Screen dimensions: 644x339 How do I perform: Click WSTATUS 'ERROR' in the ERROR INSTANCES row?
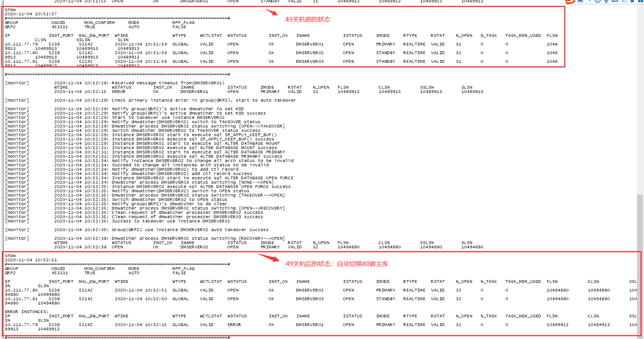234,325
